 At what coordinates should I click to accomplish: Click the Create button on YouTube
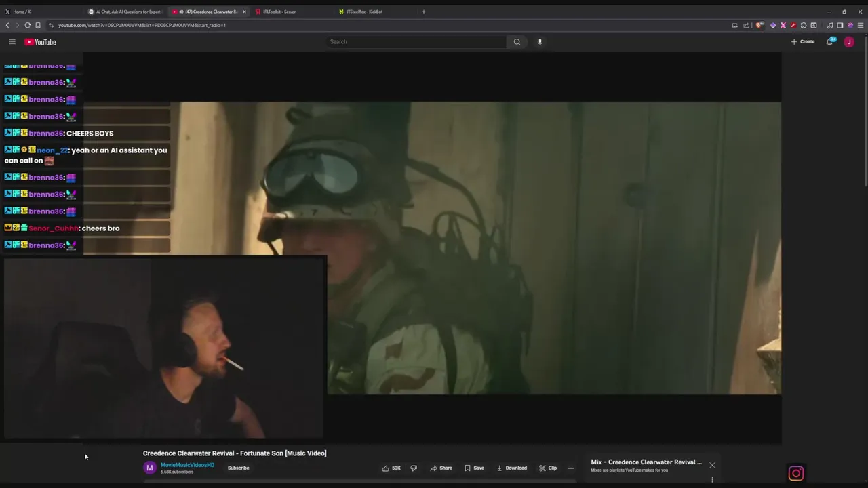(x=803, y=42)
